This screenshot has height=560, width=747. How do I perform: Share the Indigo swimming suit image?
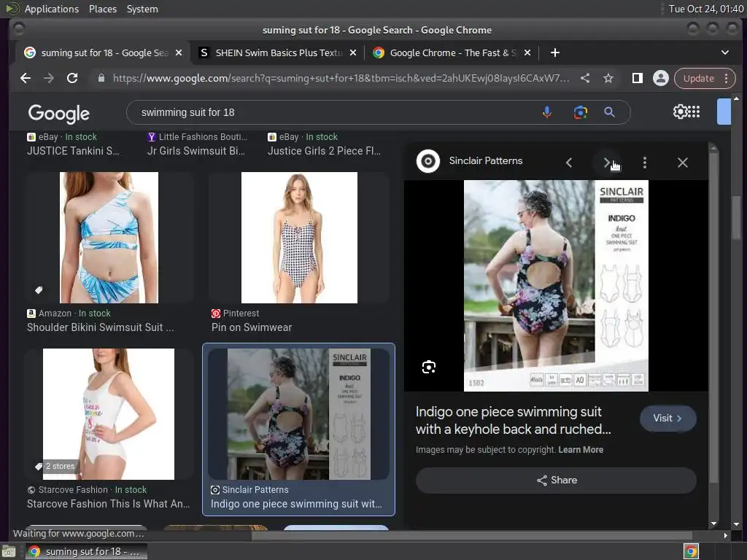[x=556, y=480]
